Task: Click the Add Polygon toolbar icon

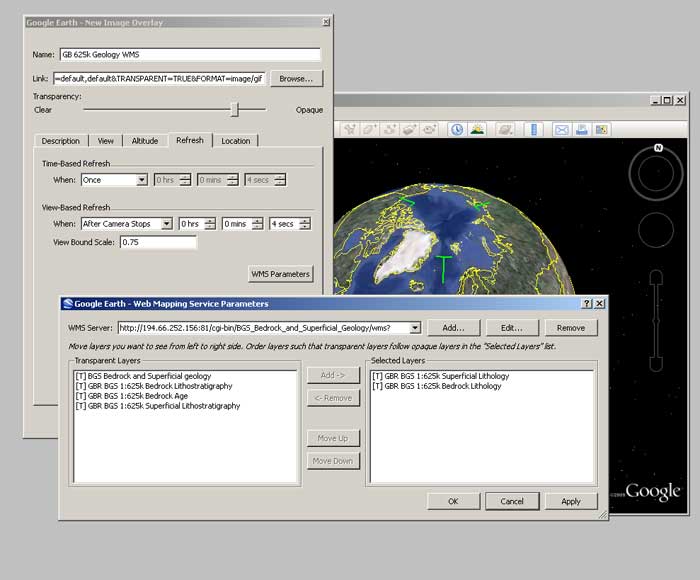Action: (x=370, y=129)
